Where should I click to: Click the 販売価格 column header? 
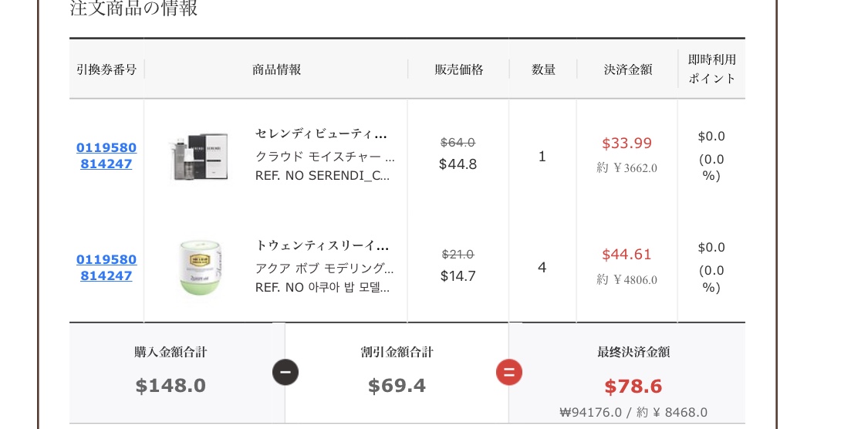(x=459, y=69)
